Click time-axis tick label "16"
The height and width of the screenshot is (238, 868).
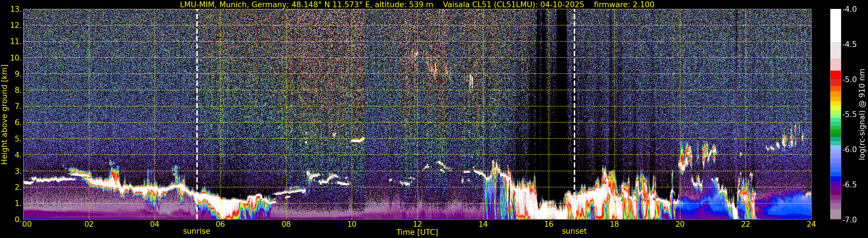coord(548,224)
